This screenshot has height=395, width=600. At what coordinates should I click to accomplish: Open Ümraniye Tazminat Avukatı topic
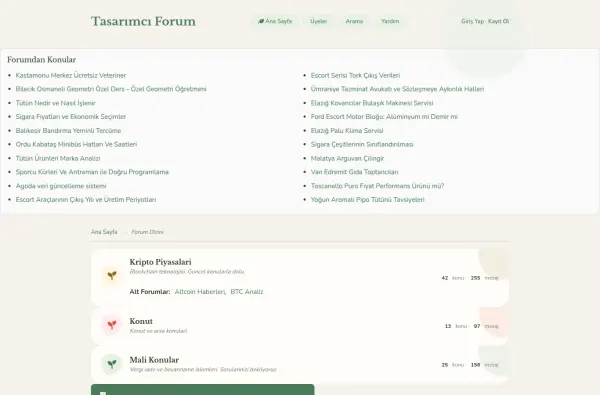click(397, 89)
